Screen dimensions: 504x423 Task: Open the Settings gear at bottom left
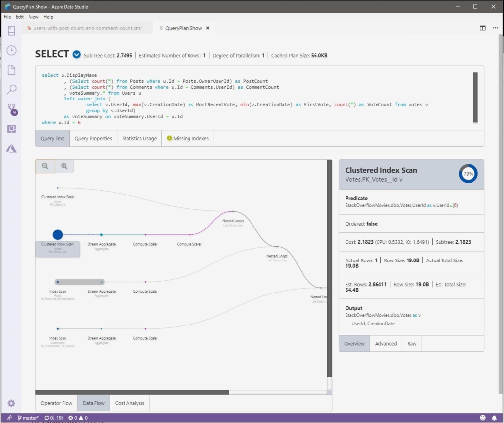point(11,403)
